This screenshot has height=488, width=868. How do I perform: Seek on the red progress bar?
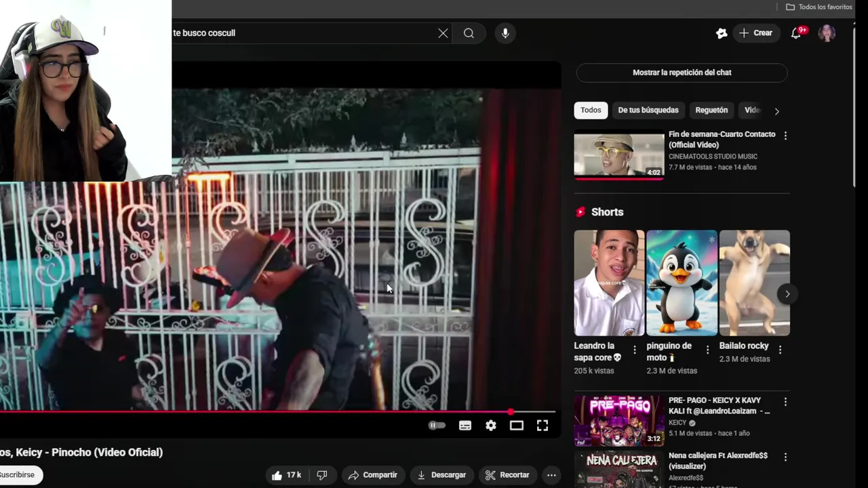pyautogui.click(x=277, y=411)
